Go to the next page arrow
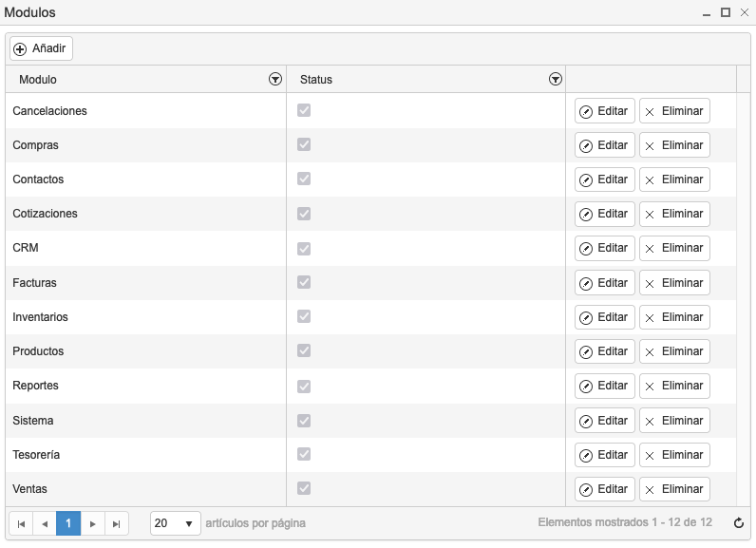Screen dimensions: 756x548 click(92, 524)
